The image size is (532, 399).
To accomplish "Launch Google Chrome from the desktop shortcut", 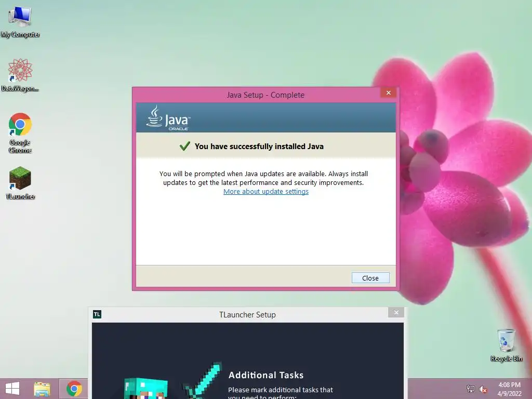I will (x=20, y=132).
